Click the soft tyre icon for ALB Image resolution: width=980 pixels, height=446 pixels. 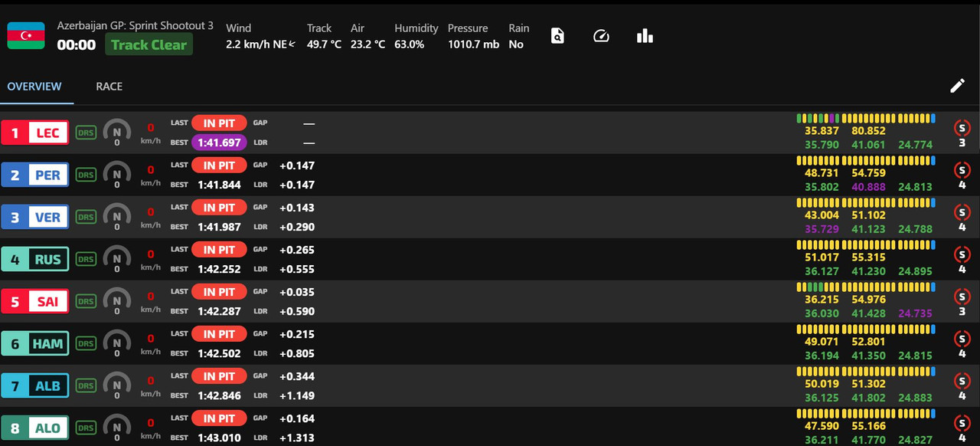tap(962, 381)
